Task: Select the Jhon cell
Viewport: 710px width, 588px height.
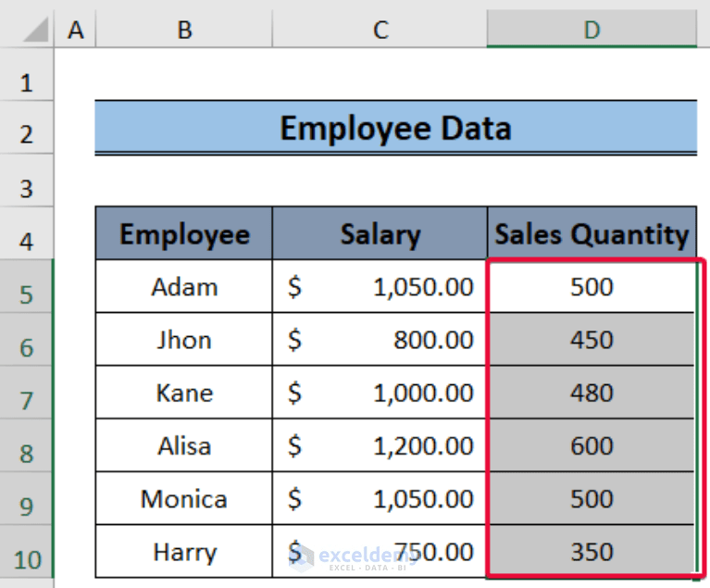Action: click(184, 339)
